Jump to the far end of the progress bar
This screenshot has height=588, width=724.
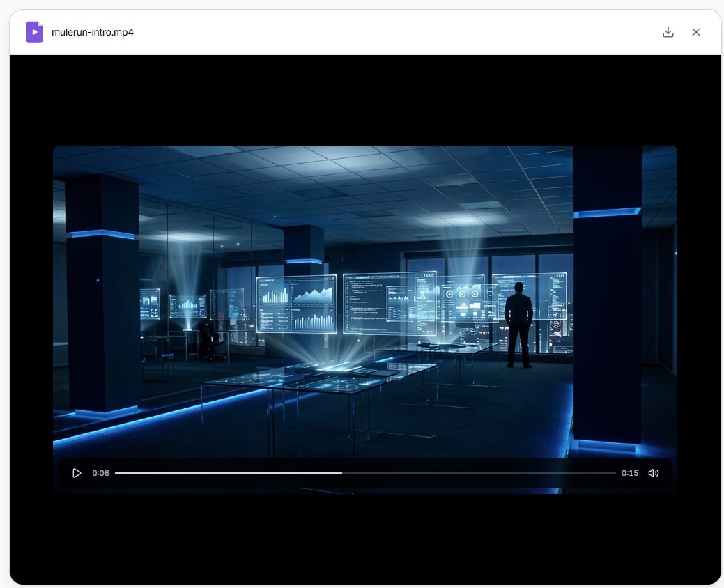point(615,473)
